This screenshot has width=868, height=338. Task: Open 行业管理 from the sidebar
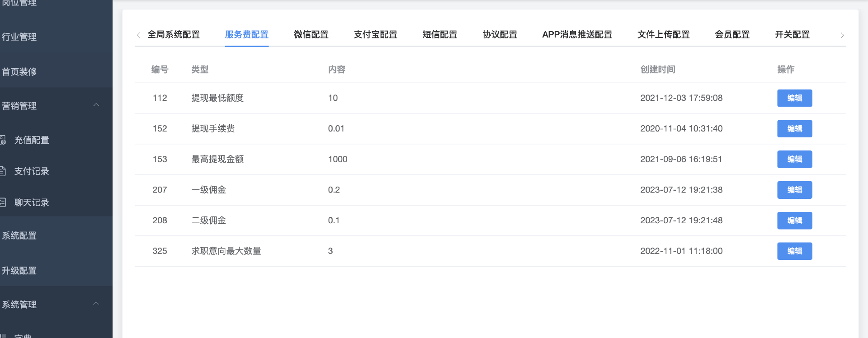[x=19, y=37]
